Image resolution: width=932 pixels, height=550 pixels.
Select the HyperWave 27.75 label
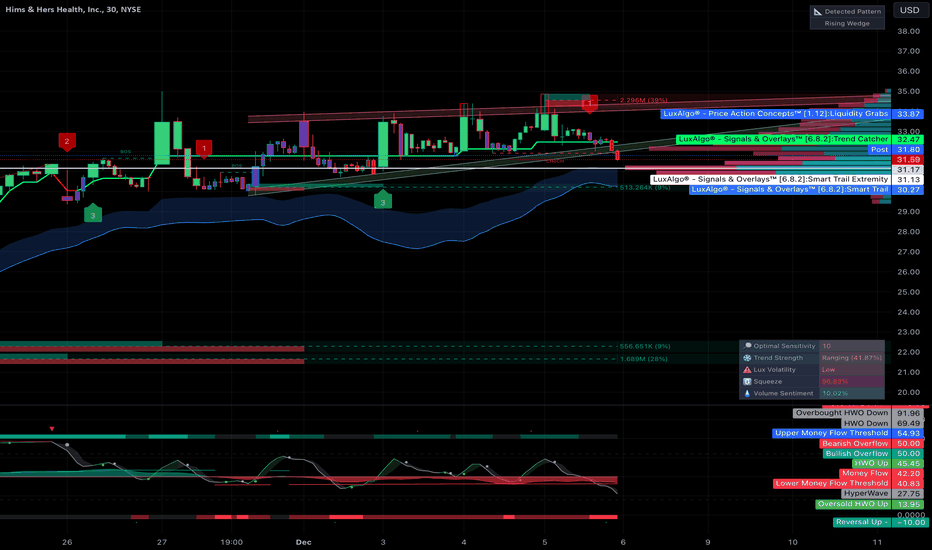(x=865, y=494)
